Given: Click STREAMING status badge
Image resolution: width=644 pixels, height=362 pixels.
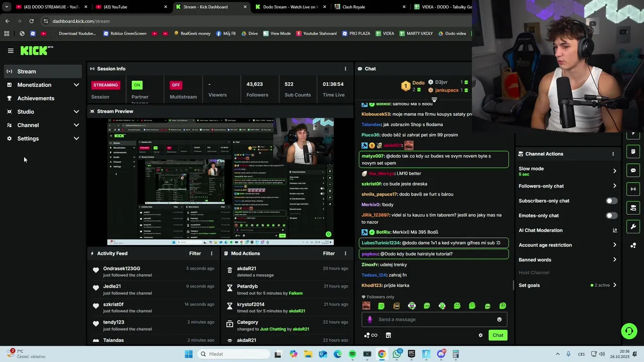Looking at the screenshot, I should 105,85.
